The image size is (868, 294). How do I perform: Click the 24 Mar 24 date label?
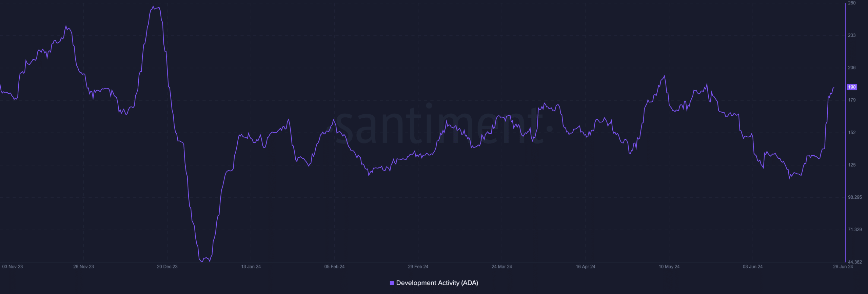pyautogui.click(x=502, y=267)
